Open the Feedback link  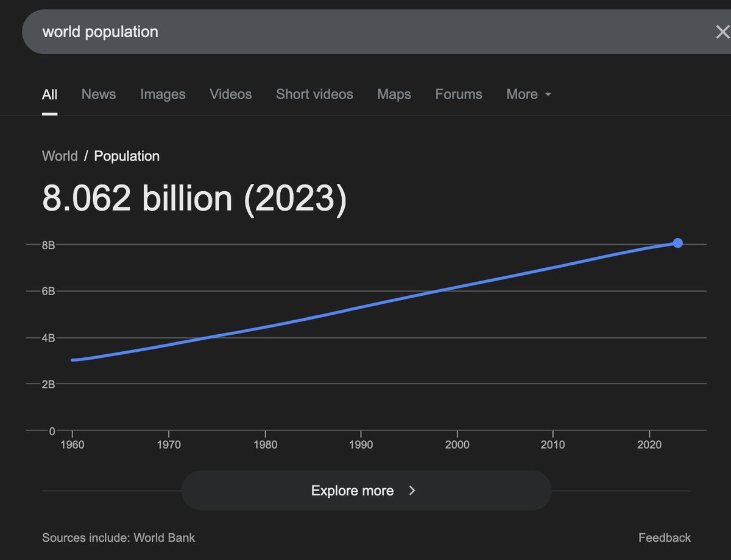(x=665, y=537)
